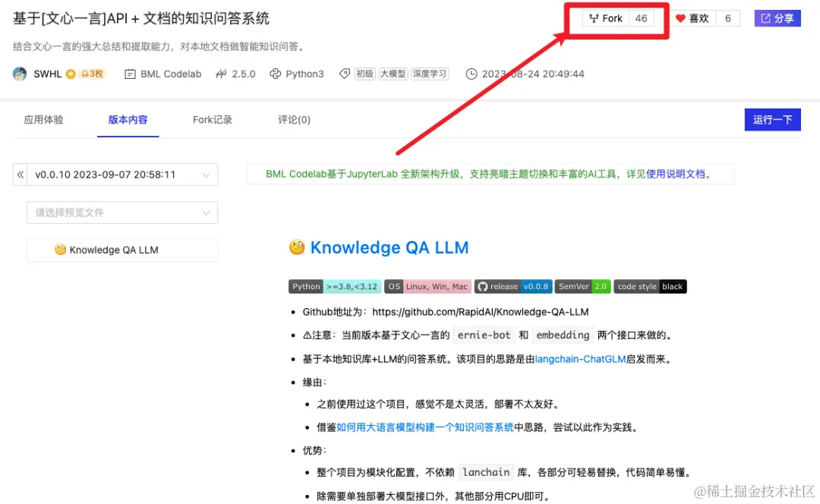This screenshot has width=820, height=504.
Task: Open the langchain-ChatGLM link
Action: pos(580,359)
